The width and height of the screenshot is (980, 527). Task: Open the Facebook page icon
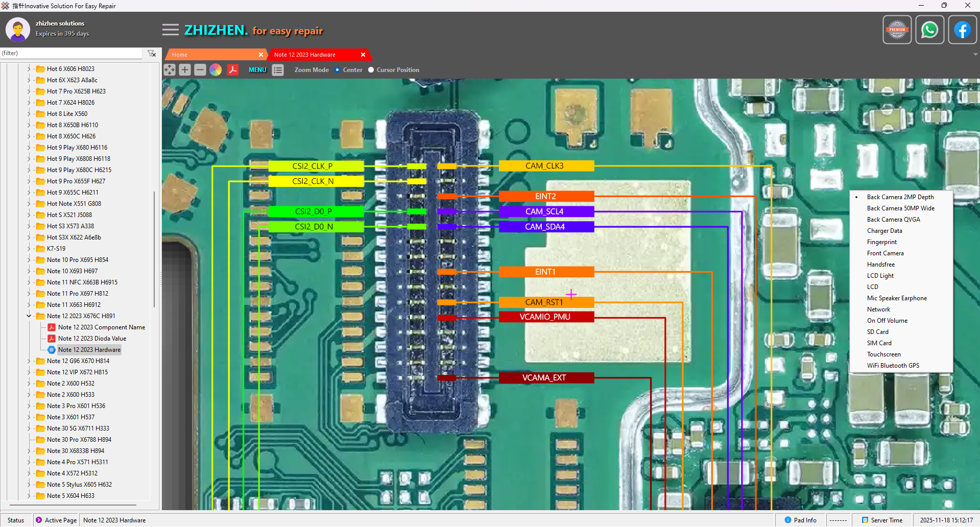point(963,30)
